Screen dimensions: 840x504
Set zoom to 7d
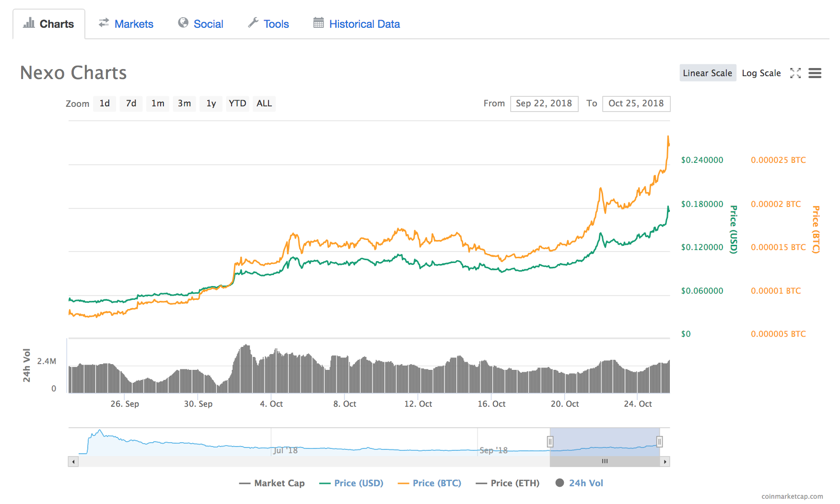(x=131, y=103)
